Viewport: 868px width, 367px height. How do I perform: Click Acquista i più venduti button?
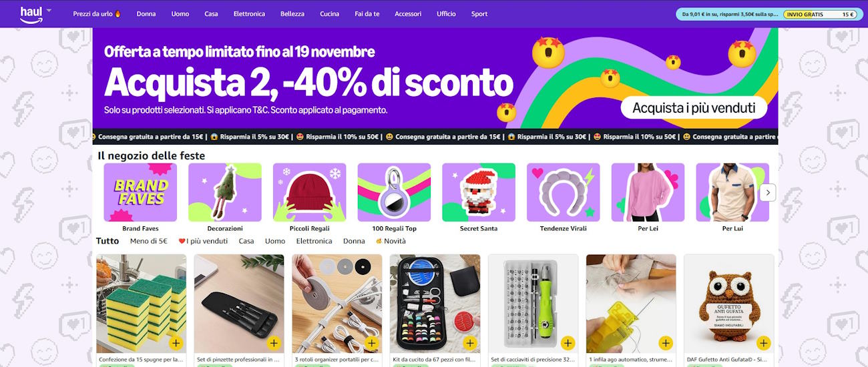point(694,107)
